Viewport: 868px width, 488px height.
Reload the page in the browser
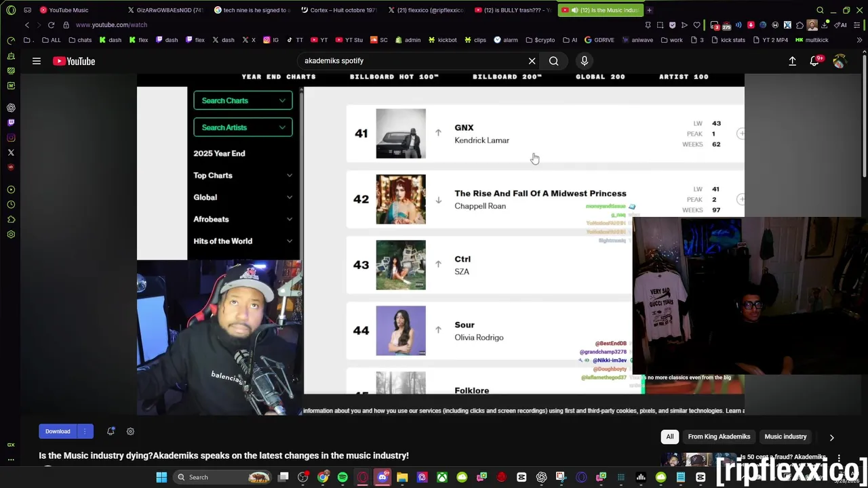tap(51, 25)
